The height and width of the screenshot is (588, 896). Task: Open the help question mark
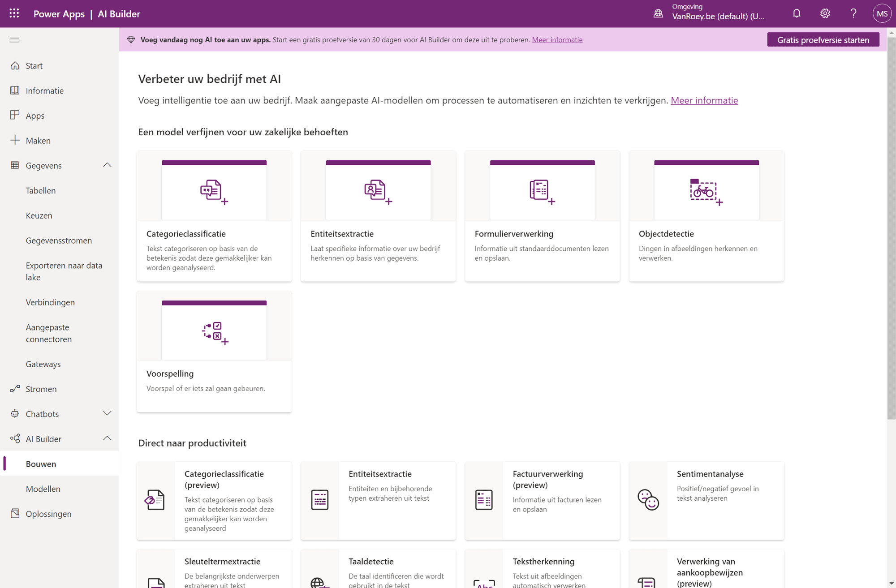853,13
